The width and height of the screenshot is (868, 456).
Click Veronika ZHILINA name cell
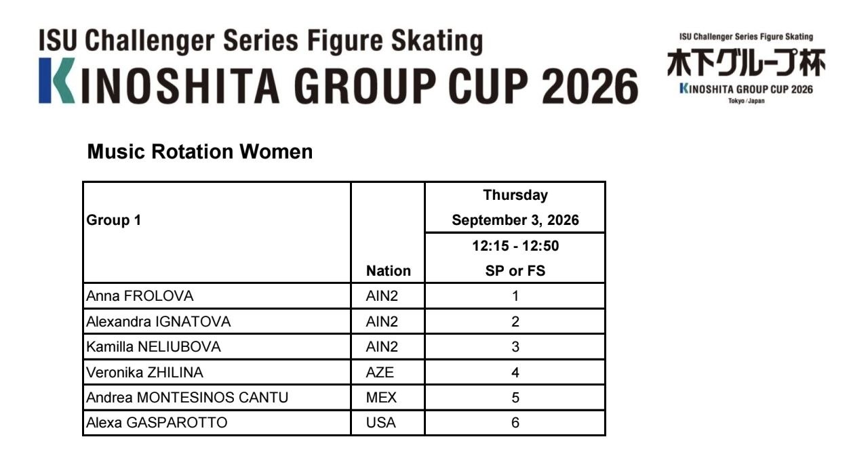217,372
